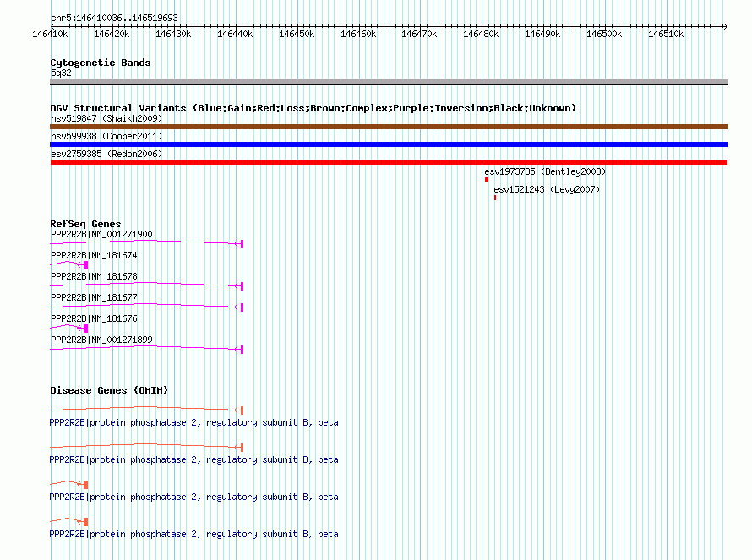The width and height of the screenshot is (752, 560).
Task: Click the tiny red esv1521243 variant marker
Action: click(x=495, y=198)
